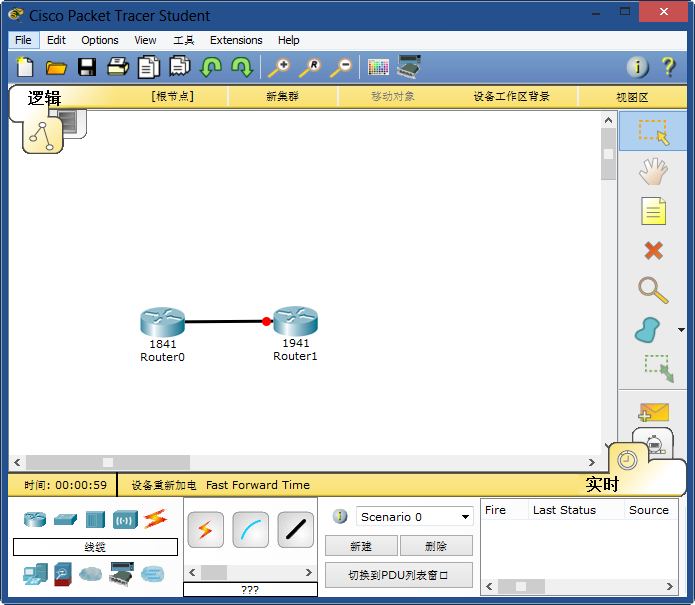This screenshot has width=695, height=605.
Task: Select the WAN Emulation cloud category
Action: (x=90, y=574)
